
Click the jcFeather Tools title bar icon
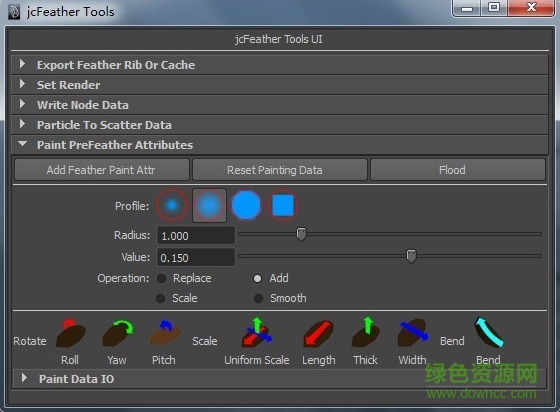pos(14,12)
